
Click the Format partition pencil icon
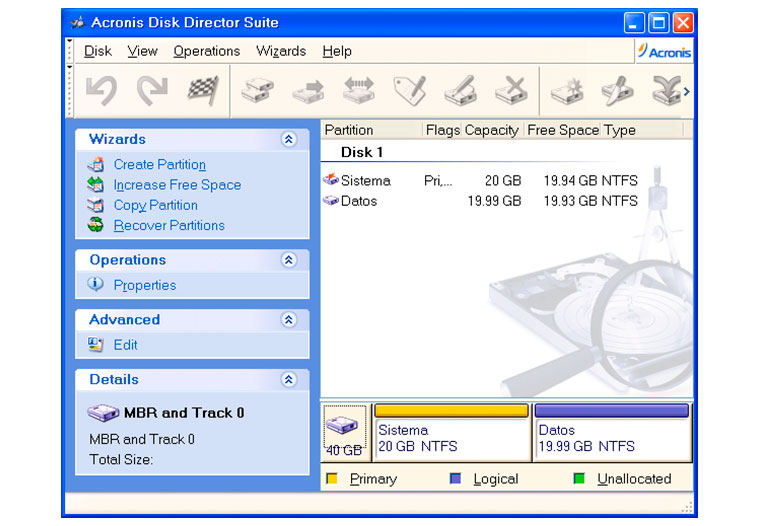click(460, 91)
